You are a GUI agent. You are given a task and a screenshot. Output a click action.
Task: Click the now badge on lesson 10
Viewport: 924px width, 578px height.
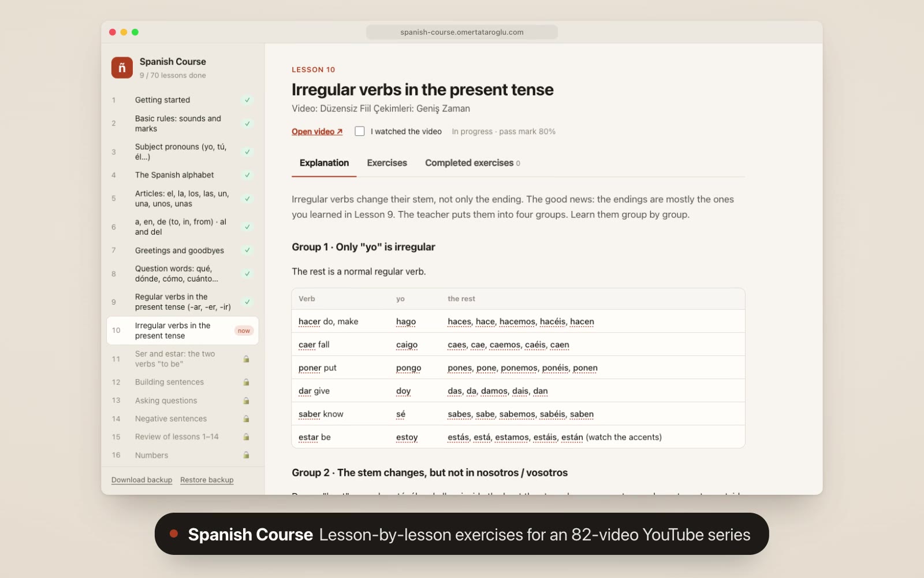coord(244,331)
